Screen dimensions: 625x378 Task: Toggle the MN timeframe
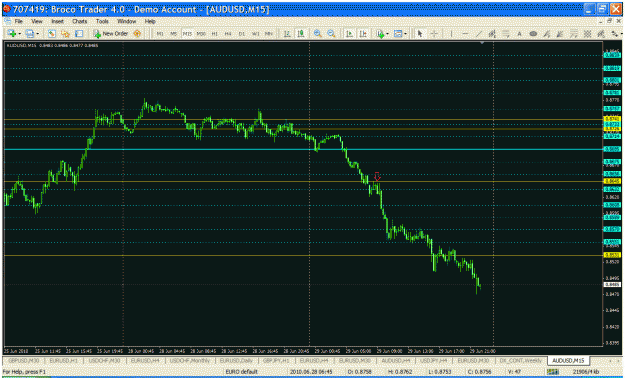269,34
